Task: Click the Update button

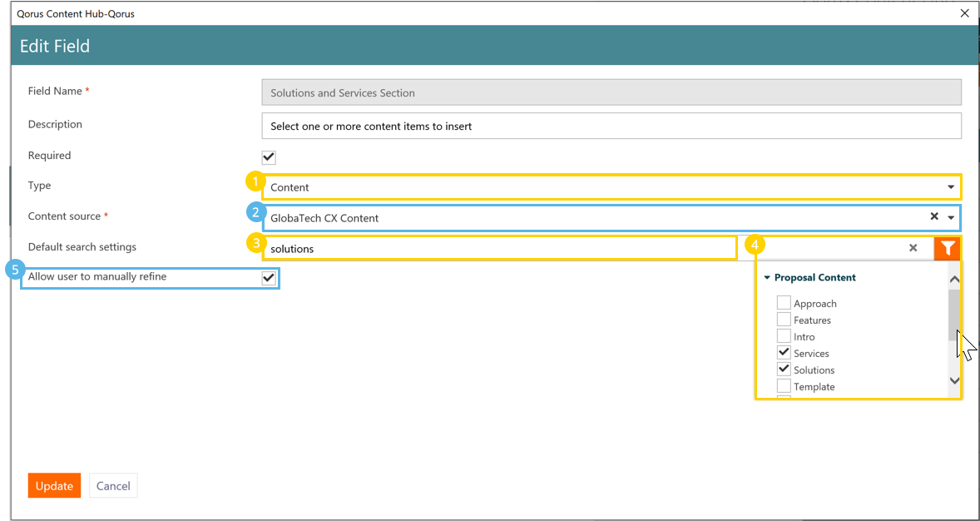Action: coord(54,485)
